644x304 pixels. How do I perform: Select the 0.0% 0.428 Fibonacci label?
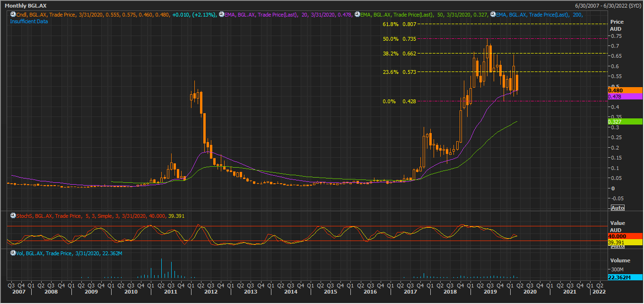[x=399, y=101]
